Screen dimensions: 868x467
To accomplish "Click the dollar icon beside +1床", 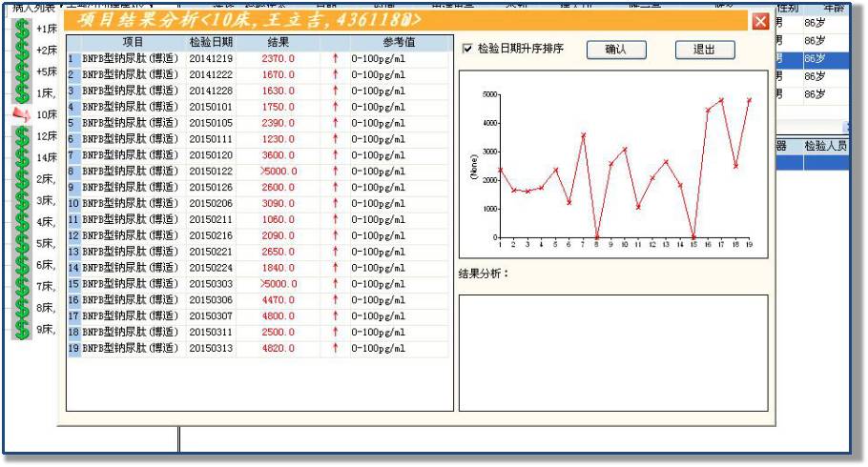I will [22, 29].
